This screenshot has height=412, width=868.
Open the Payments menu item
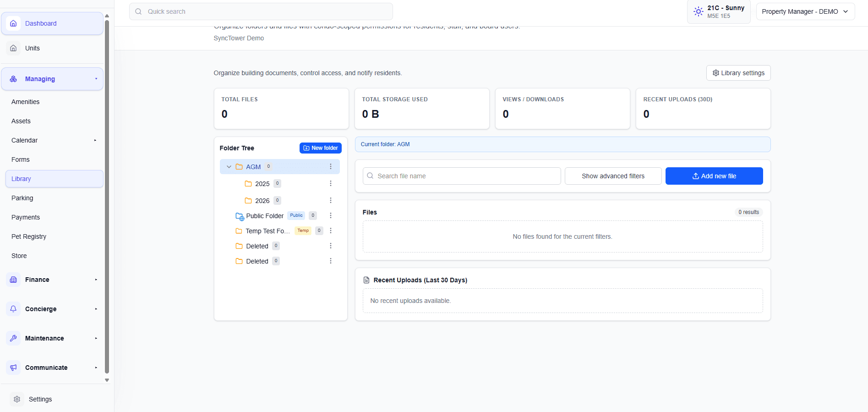(54, 217)
